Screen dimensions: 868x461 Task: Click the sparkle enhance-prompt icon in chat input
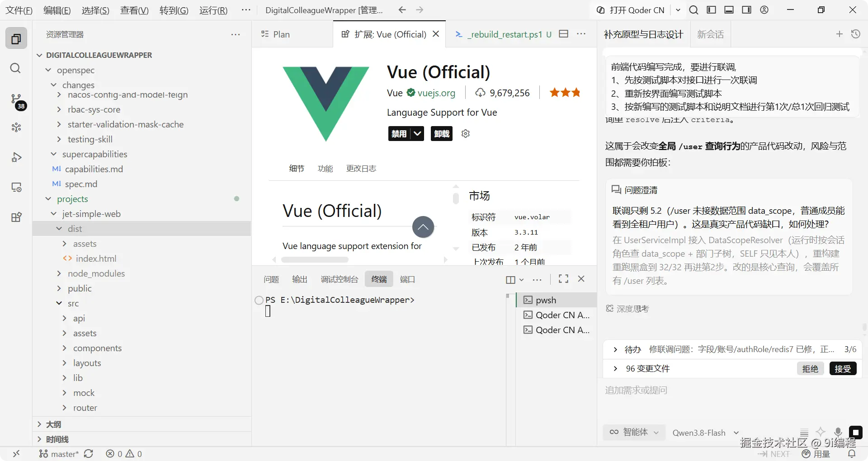[821, 432]
